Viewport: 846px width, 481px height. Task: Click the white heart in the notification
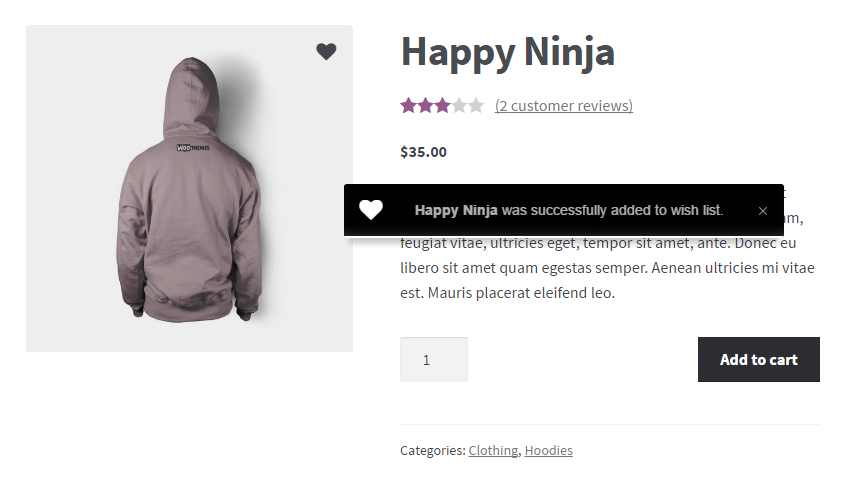coord(371,210)
